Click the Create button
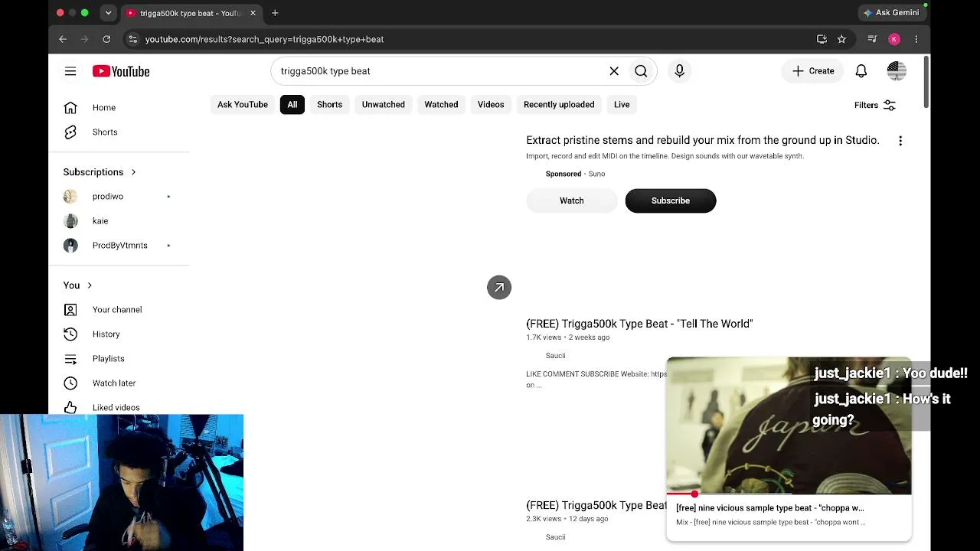 pos(813,71)
